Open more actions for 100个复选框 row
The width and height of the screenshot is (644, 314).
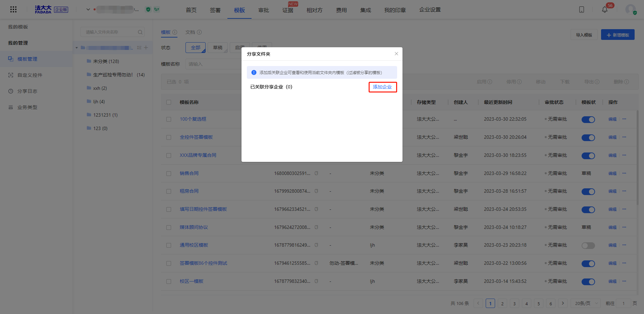click(x=624, y=119)
